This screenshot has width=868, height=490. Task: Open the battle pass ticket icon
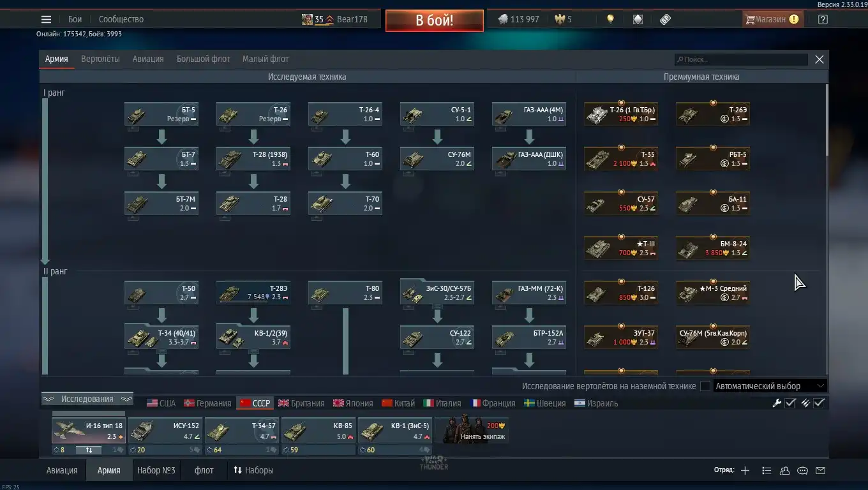coord(665,19)
